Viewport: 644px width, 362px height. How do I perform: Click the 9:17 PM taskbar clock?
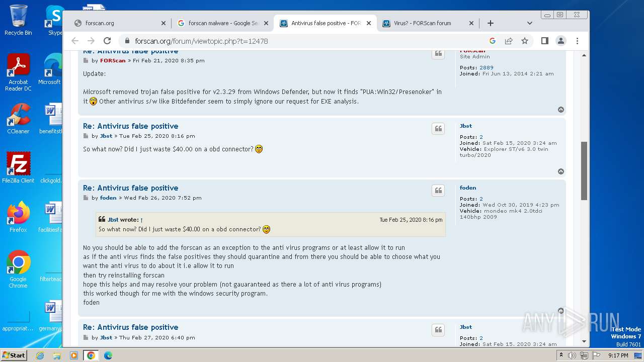pyautogui.click(x=618, y=355)
